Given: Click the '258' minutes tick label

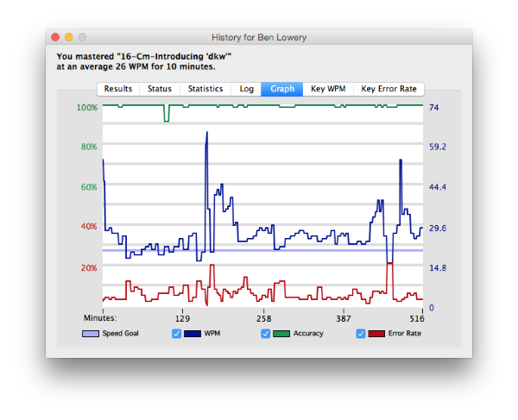Looking at the screenshot, I should point(263,319).
